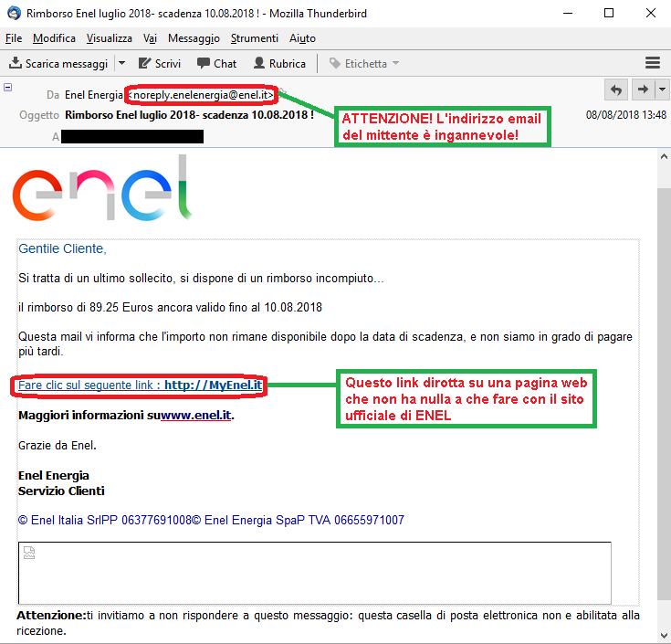671x644 pixels.
Task: Expand the Scarica messaggi dropdown arrow
Action: [122, 63]
